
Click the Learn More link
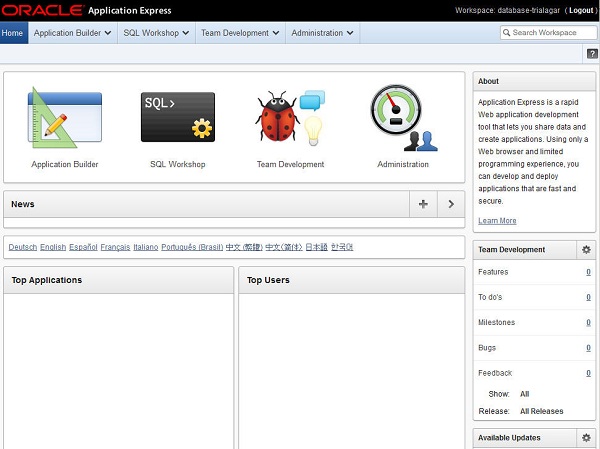click(x=497, y=220)
